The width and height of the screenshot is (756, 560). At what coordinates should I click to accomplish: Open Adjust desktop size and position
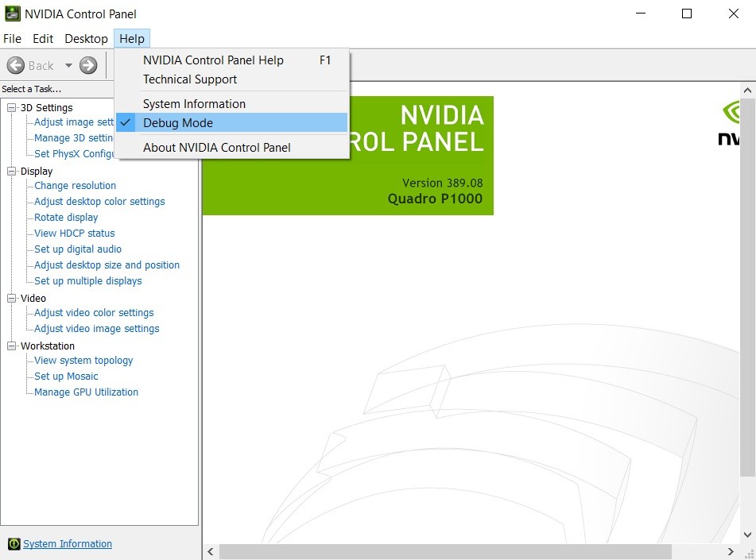click(107, 265)
